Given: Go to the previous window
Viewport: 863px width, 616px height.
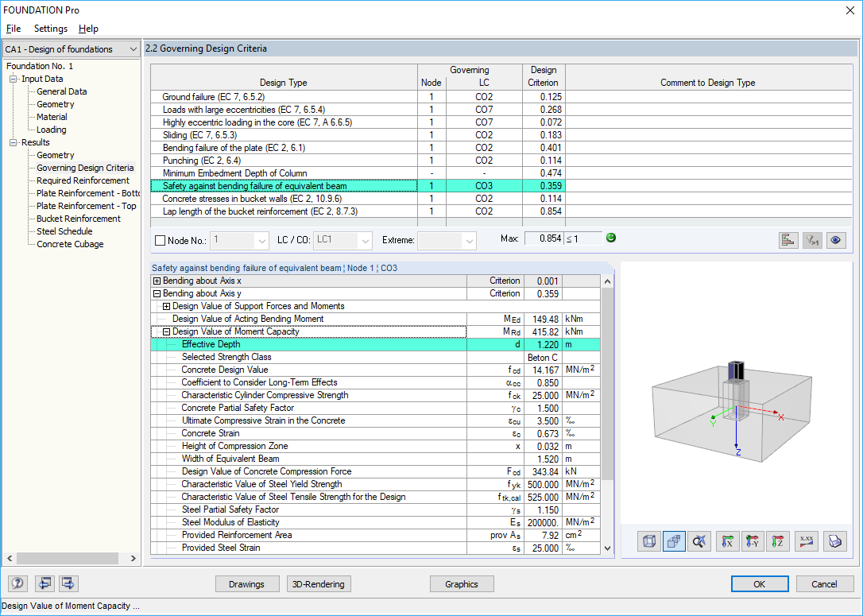Looking at the screenshot, I should click(45, 583).
